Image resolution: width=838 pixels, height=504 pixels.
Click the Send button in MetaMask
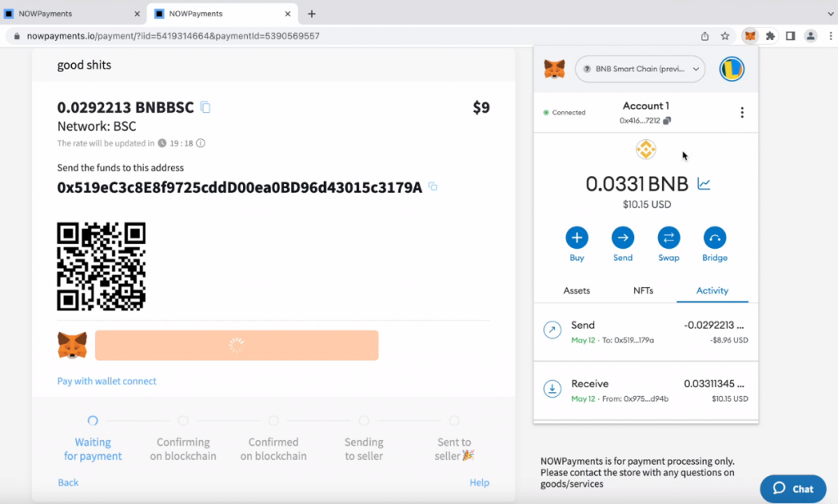[x=623, y=245]
